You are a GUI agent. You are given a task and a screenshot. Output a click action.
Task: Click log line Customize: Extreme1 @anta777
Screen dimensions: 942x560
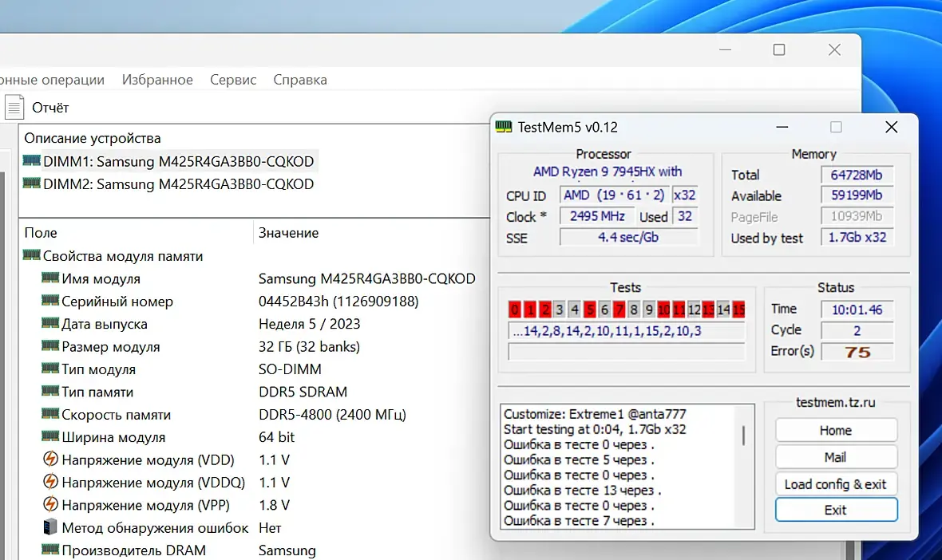click(x=595, y=414)
